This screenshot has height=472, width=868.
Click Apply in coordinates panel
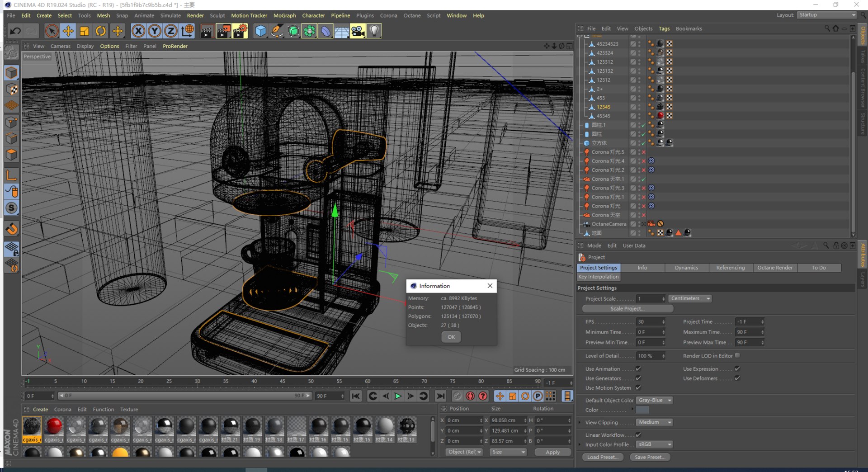(x=552, y=452)
